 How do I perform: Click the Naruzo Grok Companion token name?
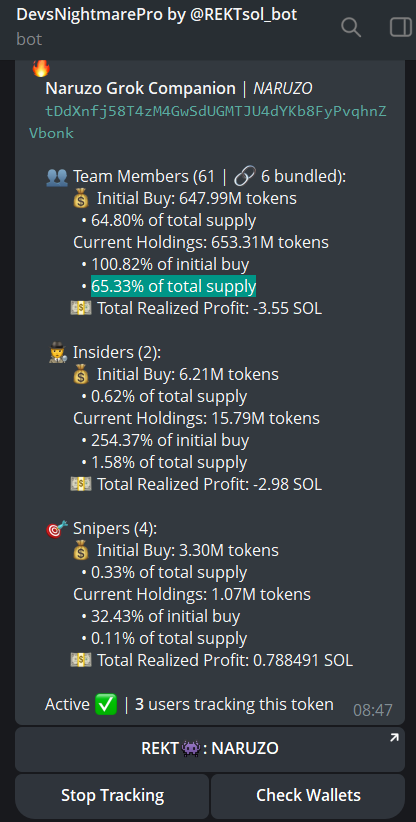(x=140, y=89)
